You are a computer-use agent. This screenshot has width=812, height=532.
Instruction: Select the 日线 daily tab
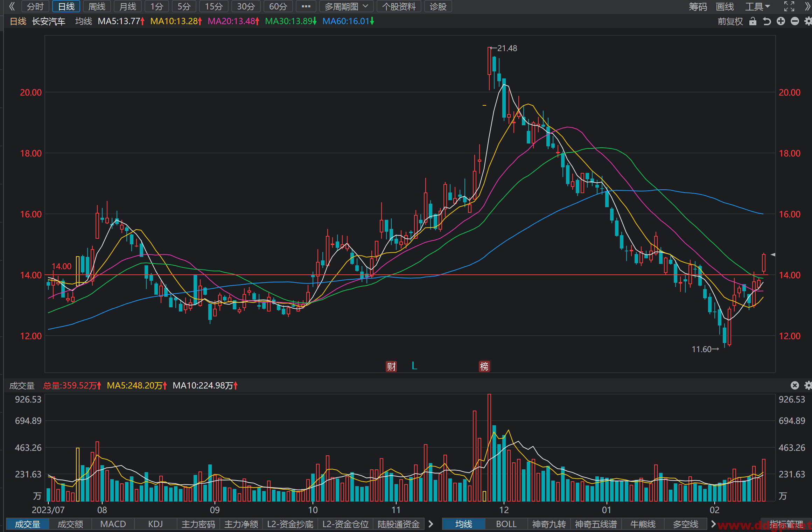pos(66,6)
